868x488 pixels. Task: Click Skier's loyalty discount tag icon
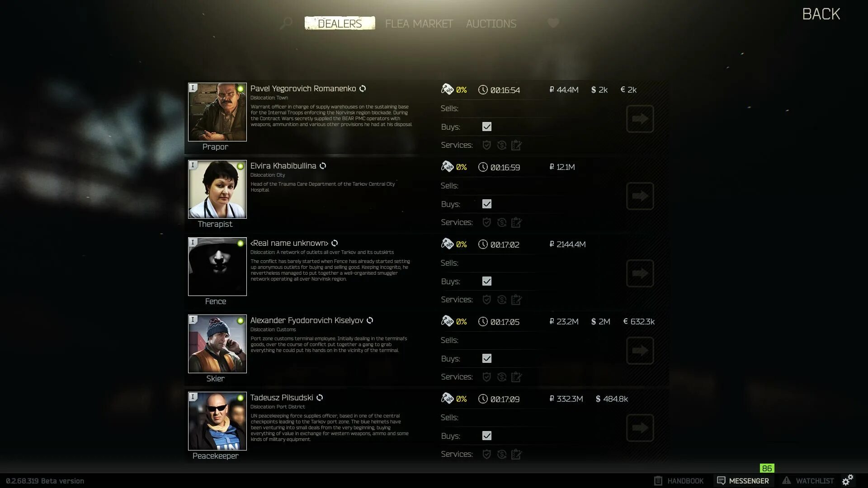447,321
